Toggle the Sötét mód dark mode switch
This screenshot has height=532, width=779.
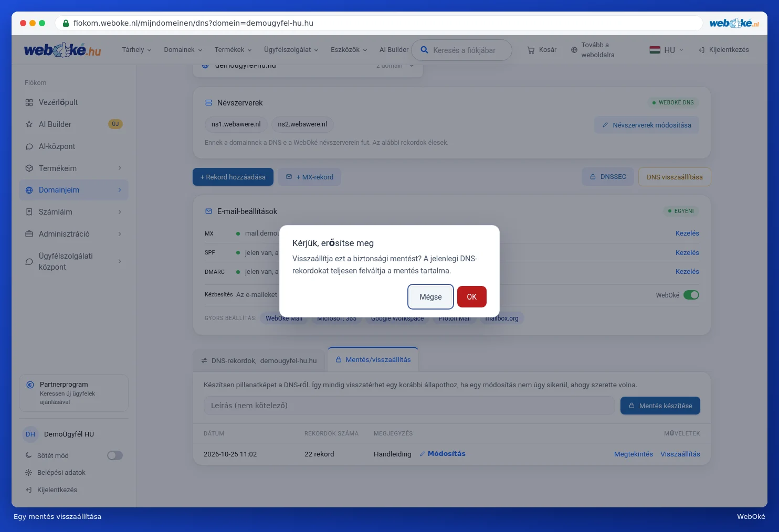[x=115, y=455]
